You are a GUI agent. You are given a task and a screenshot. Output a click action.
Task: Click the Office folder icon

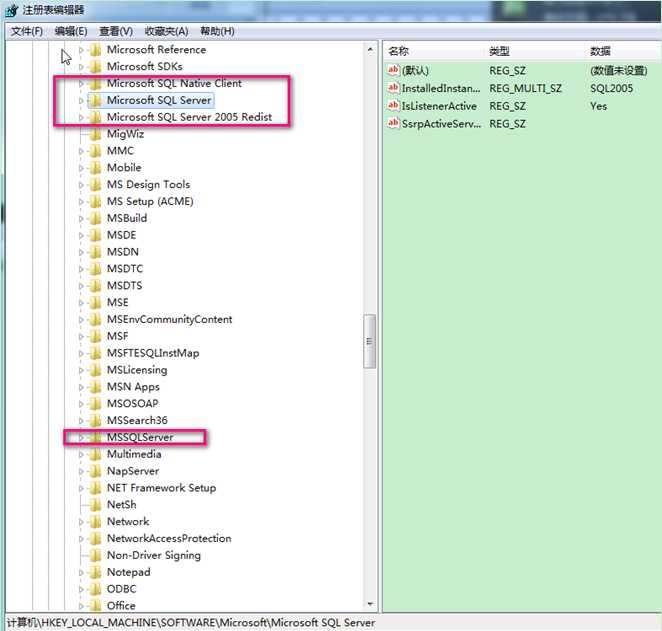96,606
